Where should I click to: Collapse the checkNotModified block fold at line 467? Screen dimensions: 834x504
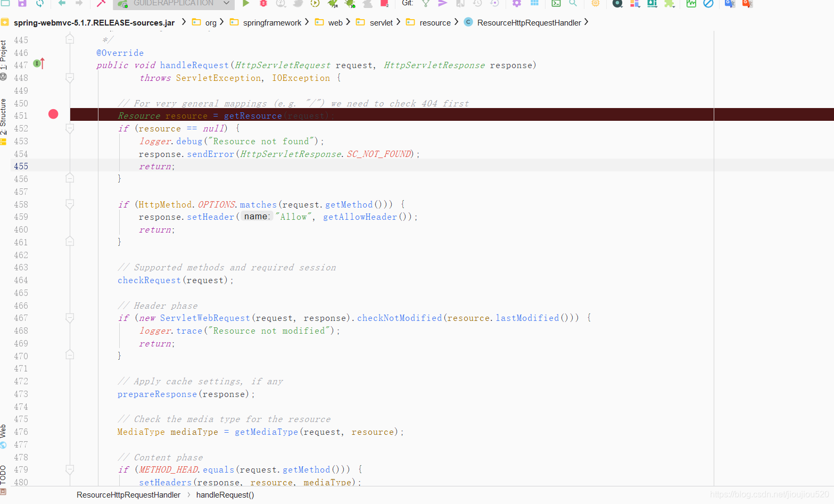coord(70,318)
